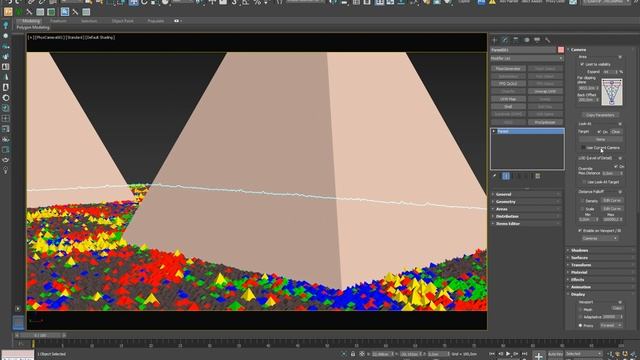Open the PhysCamera001 viewport label menu
This screenshot has height=360, width=640.
pos(51,38)
